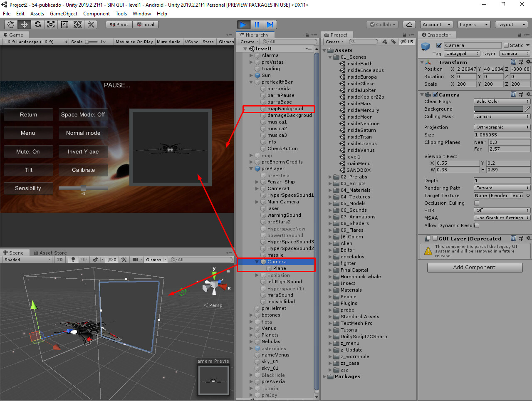Enable Mute Audio in the Game view
This screenshot has width=532, height=401.
[168, 42]
